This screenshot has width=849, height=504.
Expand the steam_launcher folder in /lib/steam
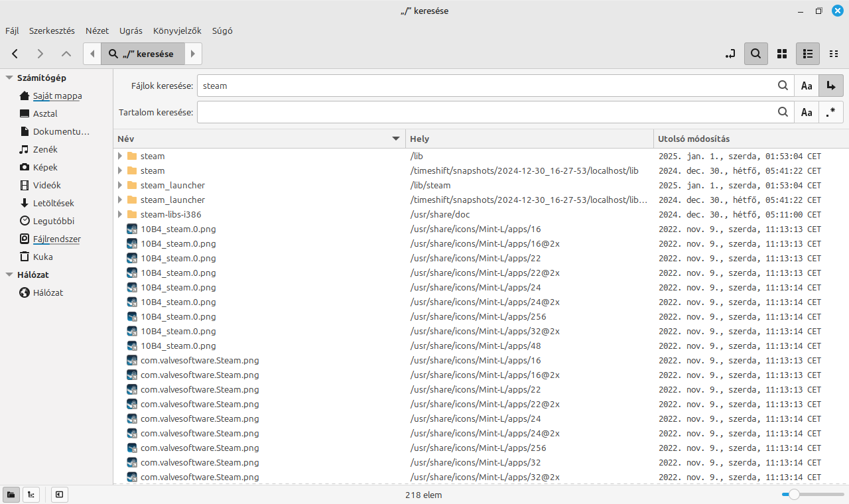[120, 185]
